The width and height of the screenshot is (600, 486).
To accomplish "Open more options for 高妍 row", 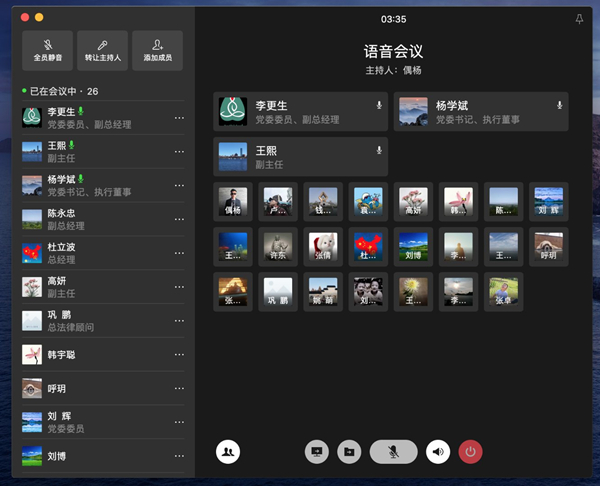I will 179,287.
